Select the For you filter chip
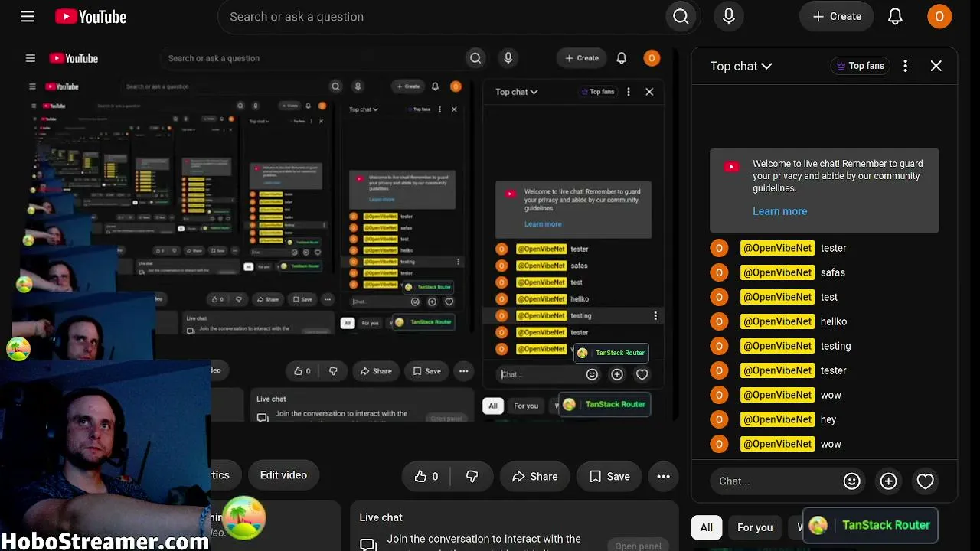 [755, 527]
